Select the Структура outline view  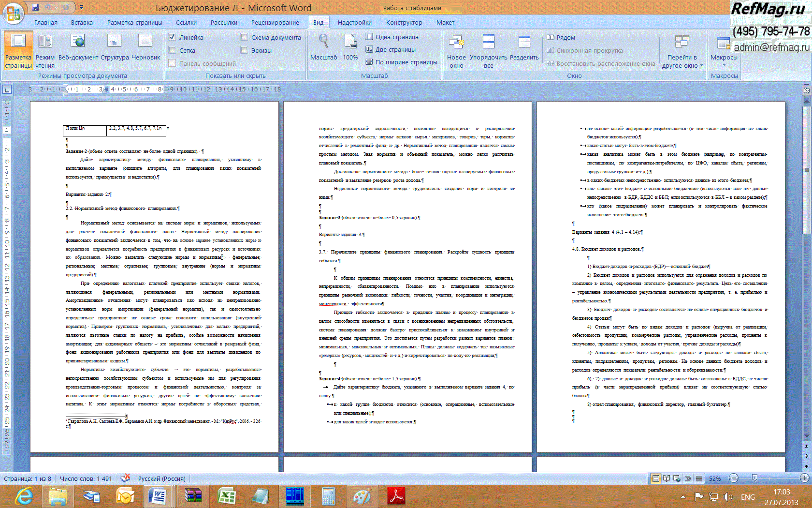pos(115,47)
